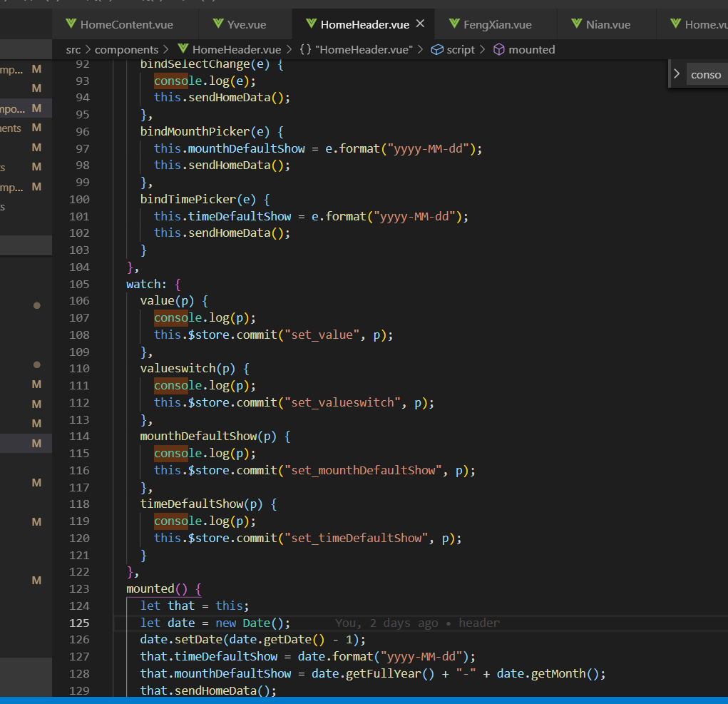Screen dimensions: 728x704
Task: Click Vue icon on Nian.vue tab
Action: [x=577, y=24]
